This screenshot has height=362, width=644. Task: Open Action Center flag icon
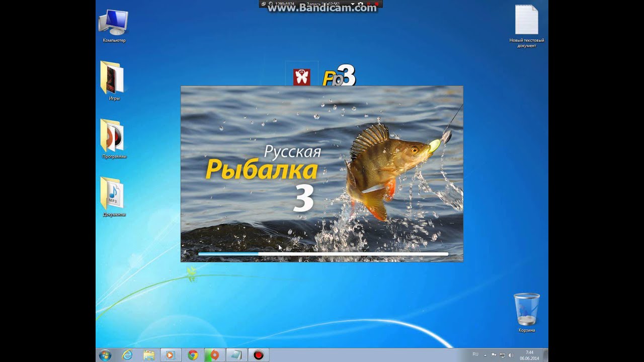coord(494,355)
